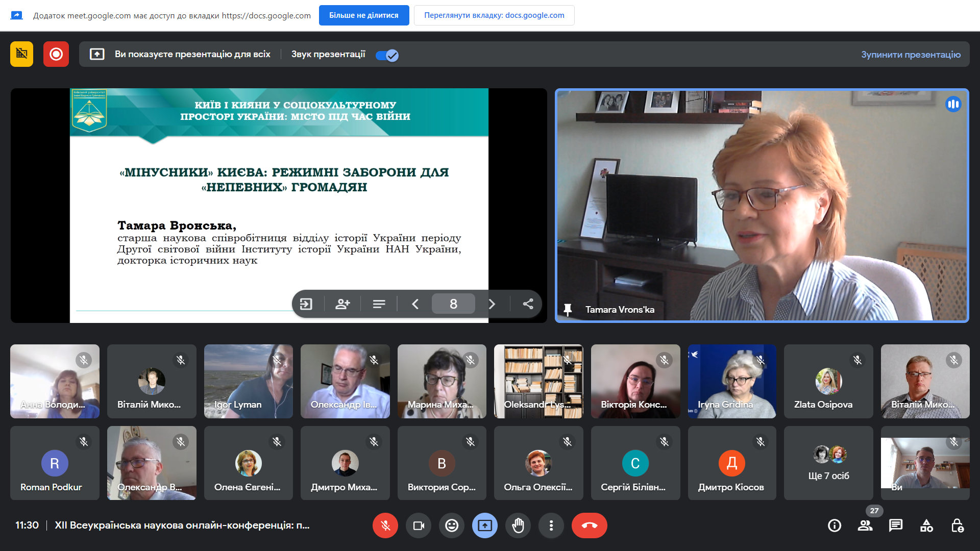Viewport: 980px width, 551px height.
Task: Click the red record button icon
Action: 56,54
